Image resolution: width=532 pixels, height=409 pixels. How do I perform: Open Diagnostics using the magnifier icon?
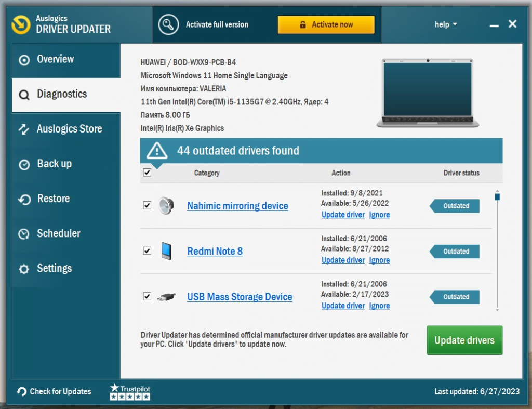click(x=24, y=94)
